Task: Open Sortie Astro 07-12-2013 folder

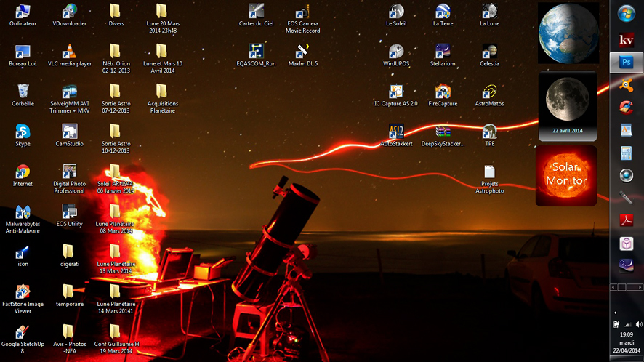Action: [x=116, y=99]
